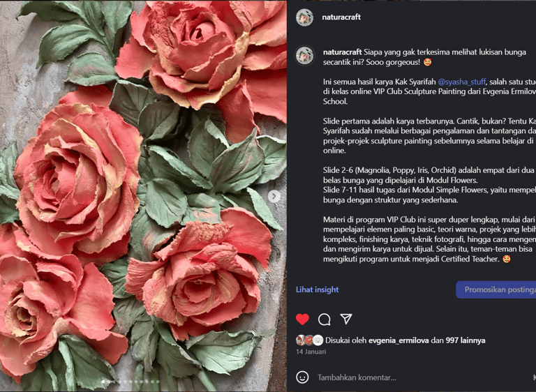Click the liker avatars cluster
Screen dimensions: 536x392
pyautogui.click(x=309, y=340)
